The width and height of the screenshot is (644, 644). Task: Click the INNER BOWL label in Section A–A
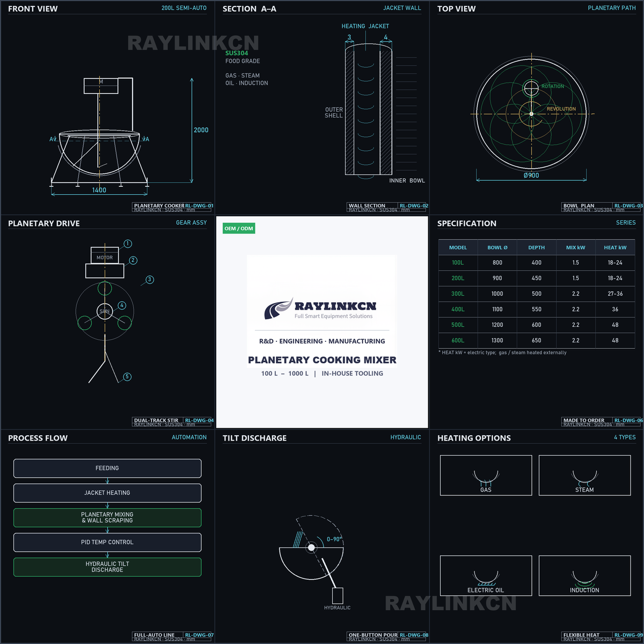[407, 181]
